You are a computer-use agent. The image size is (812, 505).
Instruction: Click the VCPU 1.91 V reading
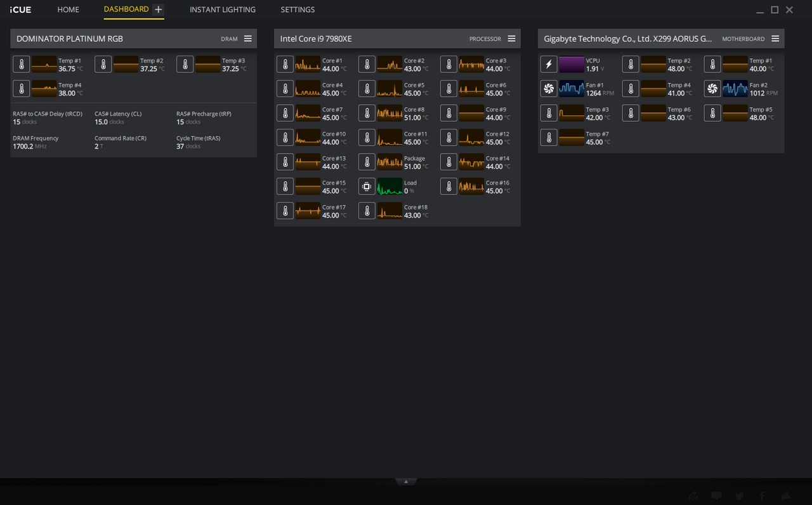[594, 69]
